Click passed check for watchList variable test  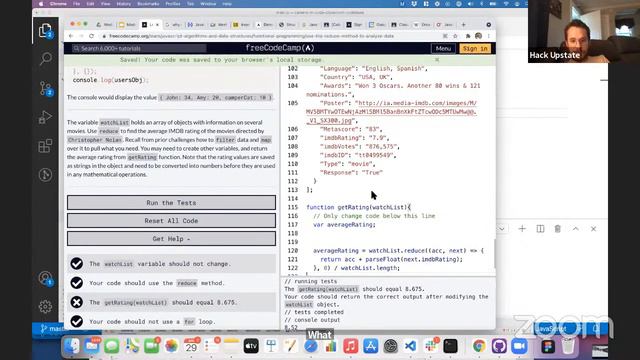(76, 264)
